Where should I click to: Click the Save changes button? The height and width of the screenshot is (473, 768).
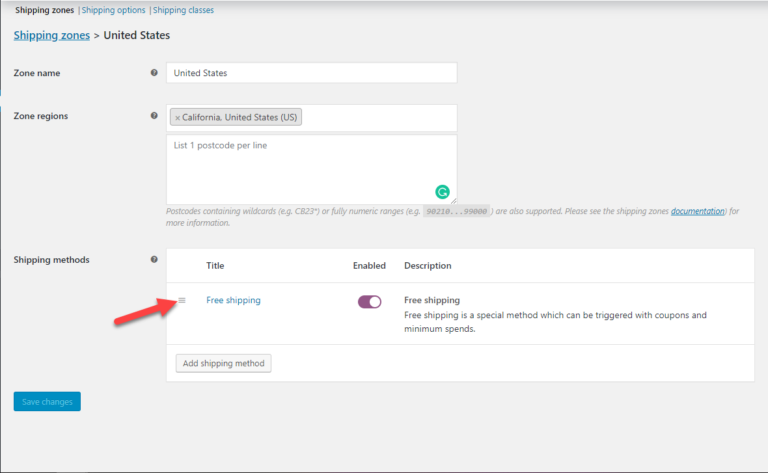[47, 402]
